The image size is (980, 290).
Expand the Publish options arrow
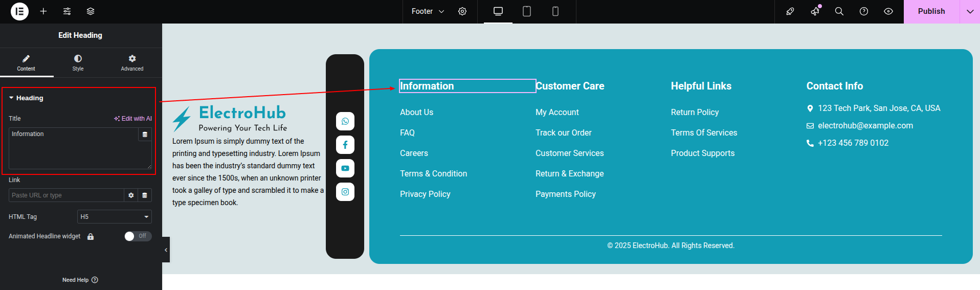point(970,11)
